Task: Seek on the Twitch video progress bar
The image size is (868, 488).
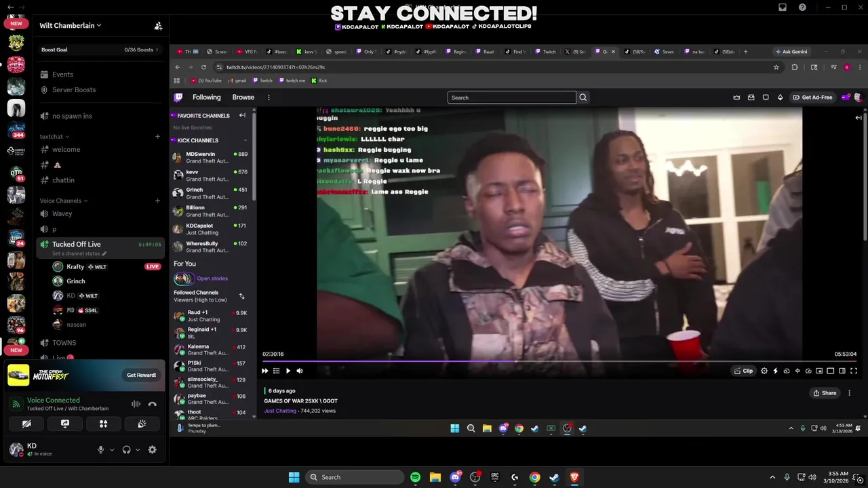Action: 559,361
